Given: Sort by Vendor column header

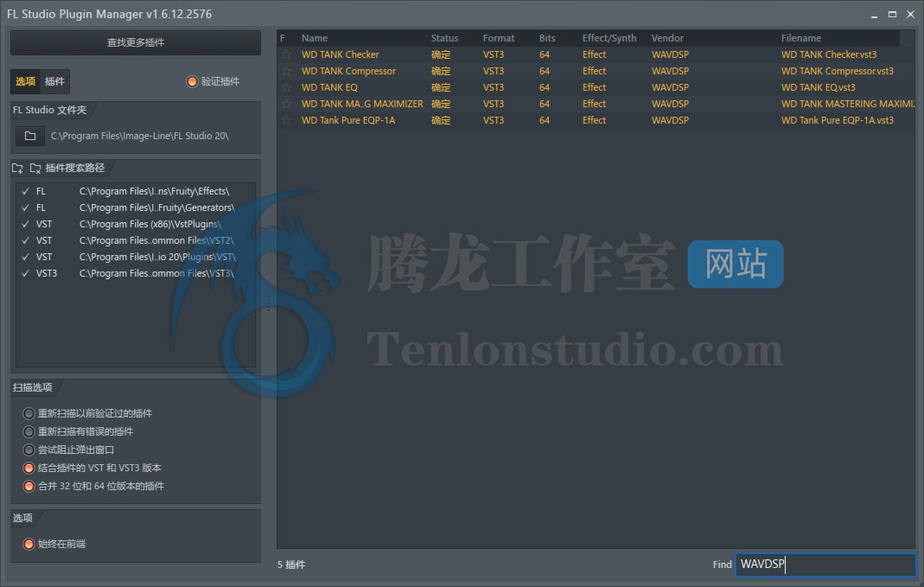Looking at the screenshot, I should click(667, 38).
